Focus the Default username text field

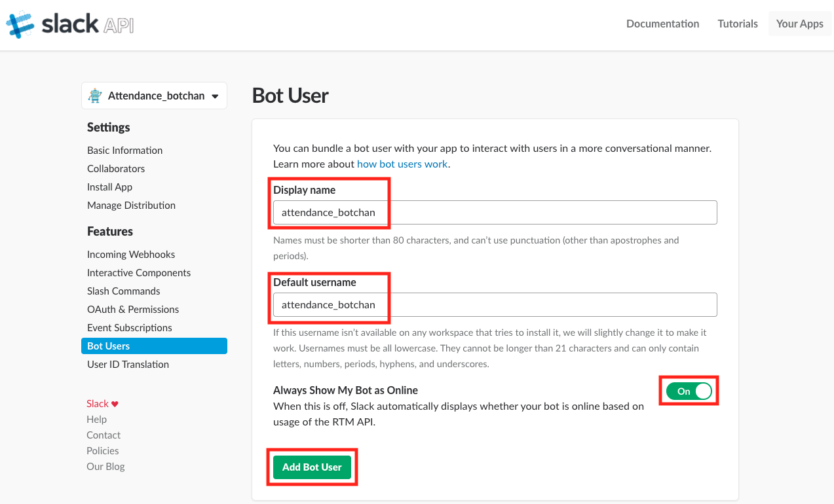tap(495, 304)
